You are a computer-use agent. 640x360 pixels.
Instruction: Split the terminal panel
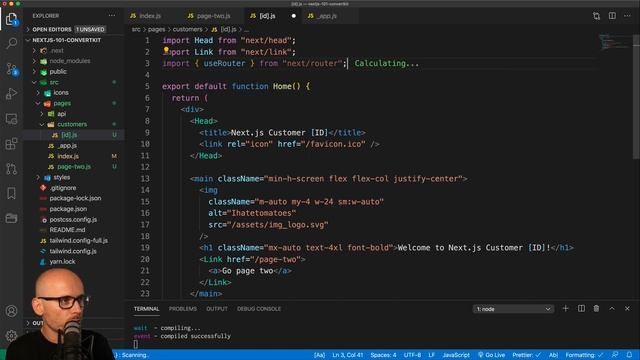pyautogui.click(x=581, y=309)
